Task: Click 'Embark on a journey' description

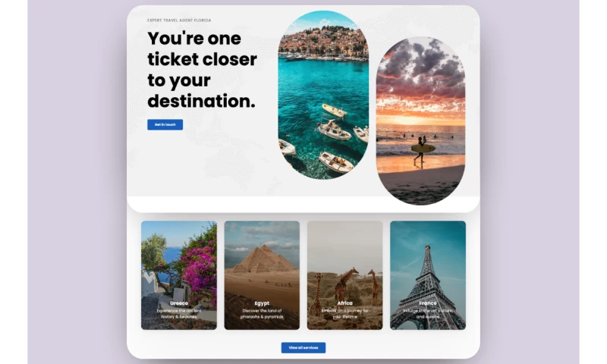Action: 344,314
